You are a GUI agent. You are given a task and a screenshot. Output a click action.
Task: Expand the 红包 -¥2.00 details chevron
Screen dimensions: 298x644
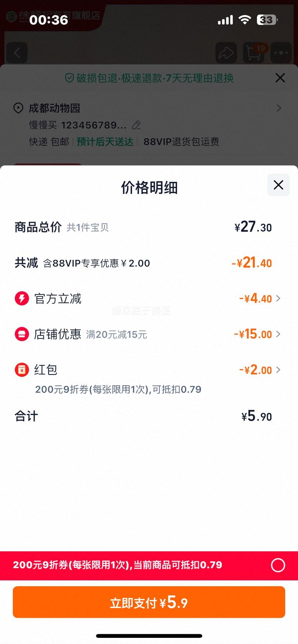(x=278, y=370)
